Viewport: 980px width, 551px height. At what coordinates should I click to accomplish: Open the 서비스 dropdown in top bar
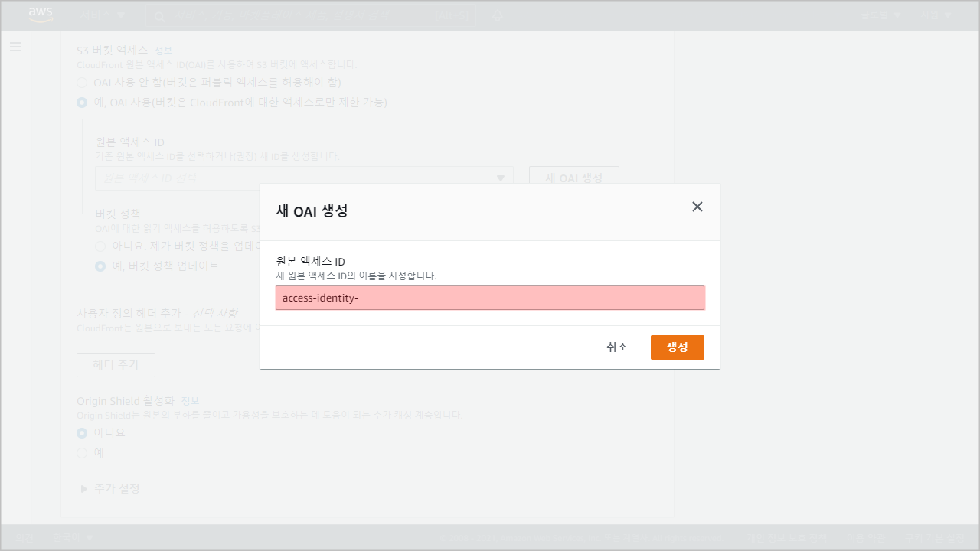[103, 15]
